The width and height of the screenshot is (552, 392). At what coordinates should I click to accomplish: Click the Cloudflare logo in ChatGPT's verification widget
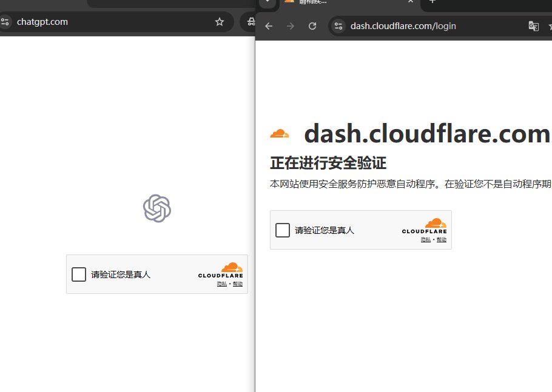coord(221,270)
